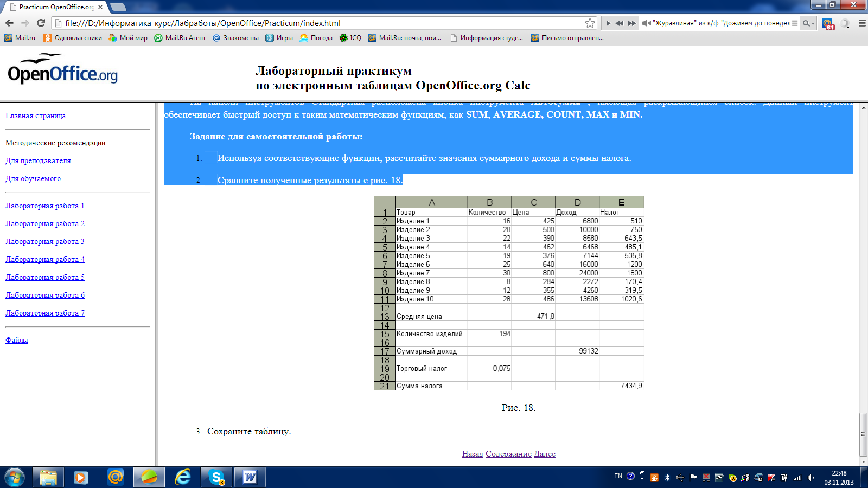Click the Рис. 18 spreadsheet image
This screenshot has height=488, width=868.
508,293
